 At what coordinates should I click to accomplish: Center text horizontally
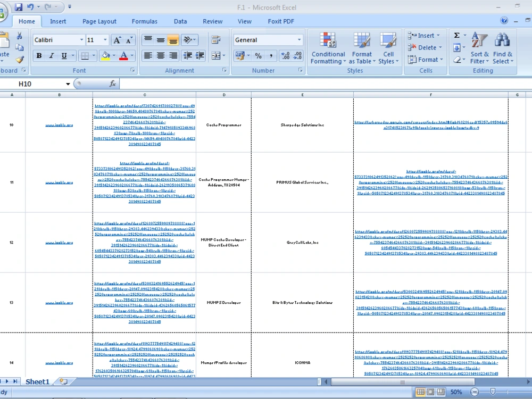coord(161,56)
